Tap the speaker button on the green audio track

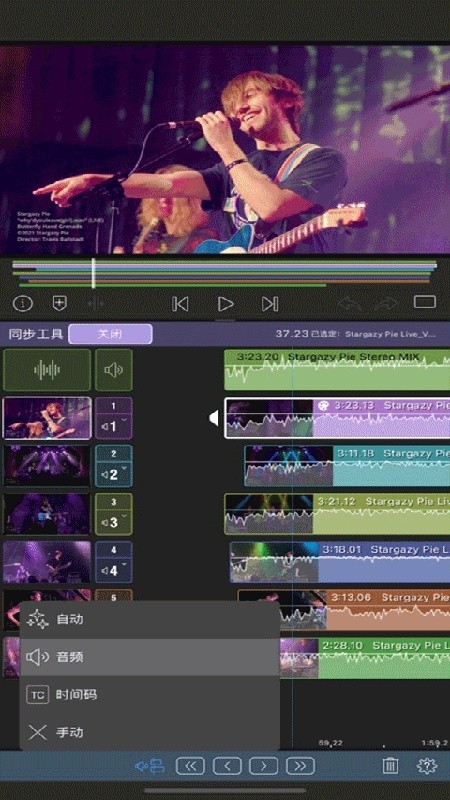[114, 370]
